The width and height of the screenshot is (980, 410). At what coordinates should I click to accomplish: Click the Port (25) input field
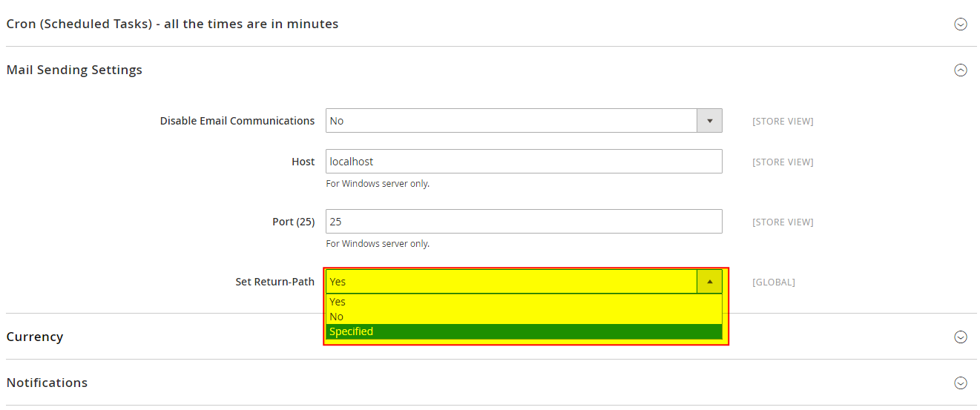523,222
